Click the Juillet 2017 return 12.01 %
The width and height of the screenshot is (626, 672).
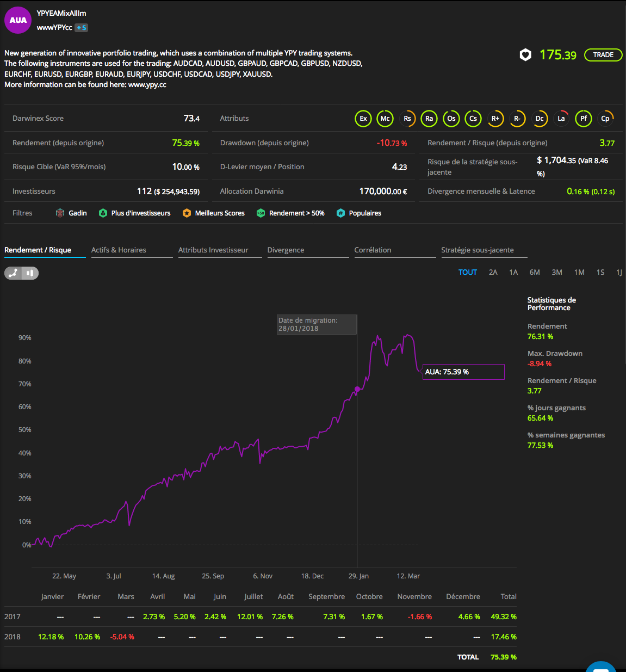coord(250,616)
